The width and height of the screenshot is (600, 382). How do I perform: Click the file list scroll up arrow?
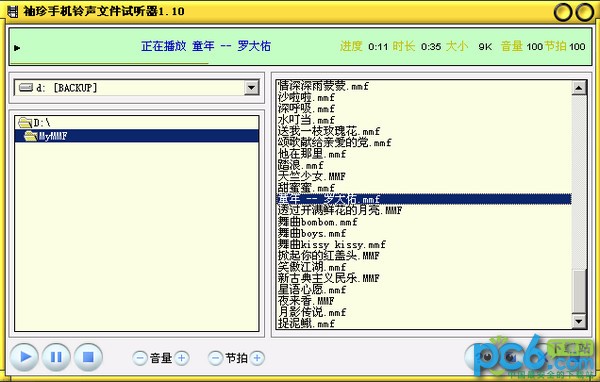pyautogui.click(x=579, y=88)
